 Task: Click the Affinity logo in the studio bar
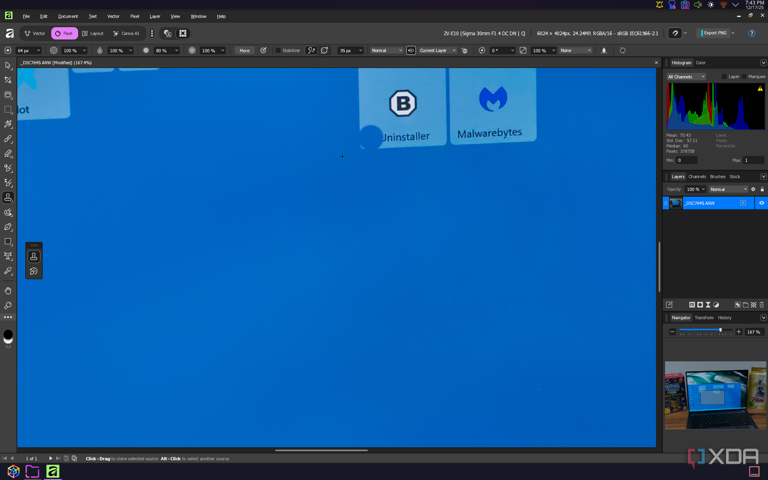[x=9, y=33]
